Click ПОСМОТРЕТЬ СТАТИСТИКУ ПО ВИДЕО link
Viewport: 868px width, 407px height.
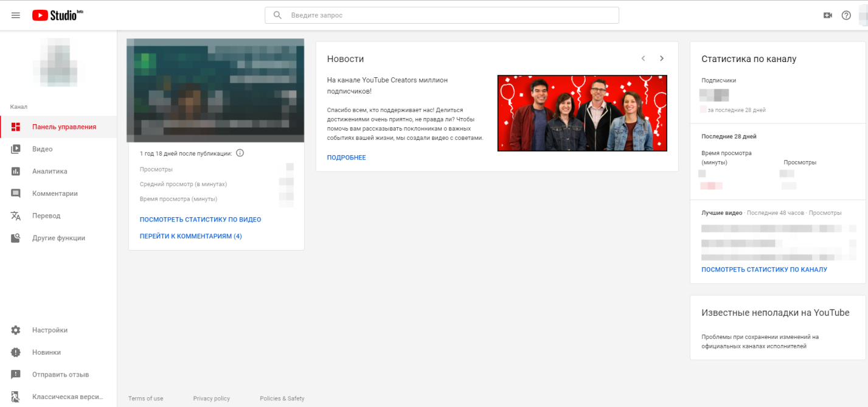[x=200, y=220]
